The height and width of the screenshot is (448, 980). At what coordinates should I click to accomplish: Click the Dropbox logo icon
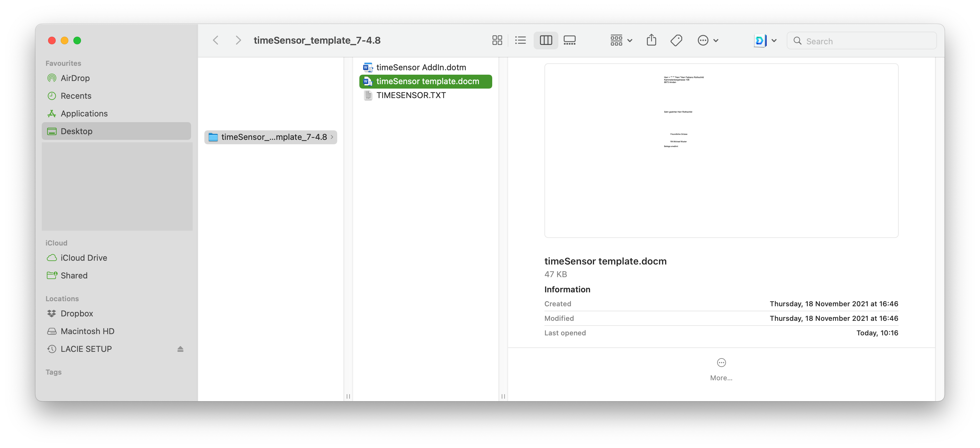pyautogui.click(x=52, y=313)
